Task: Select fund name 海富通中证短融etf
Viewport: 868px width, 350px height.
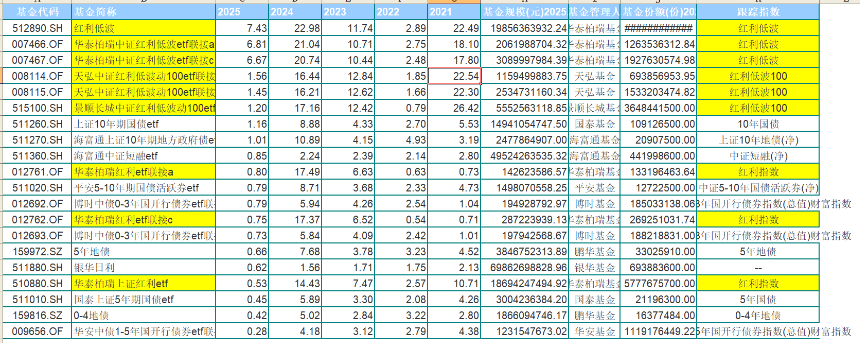Action: point(144,156)
